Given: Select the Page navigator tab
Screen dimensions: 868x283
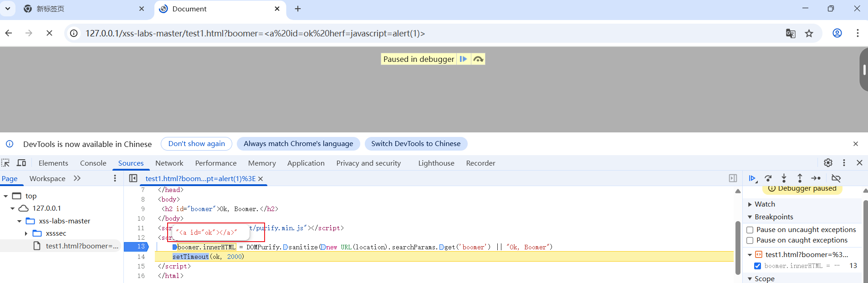Looking at the screenshot, I should pos(10,178).
